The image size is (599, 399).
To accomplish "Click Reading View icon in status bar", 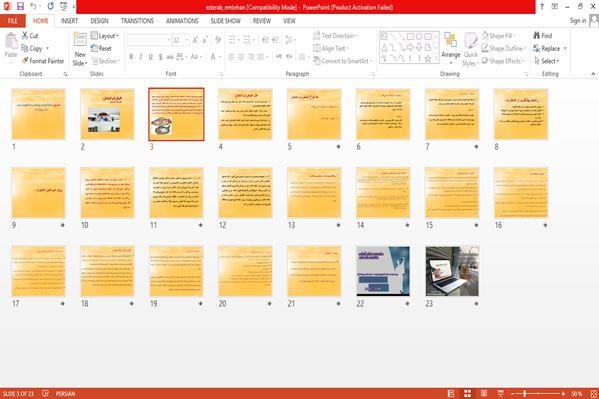I will pos(484,393).
